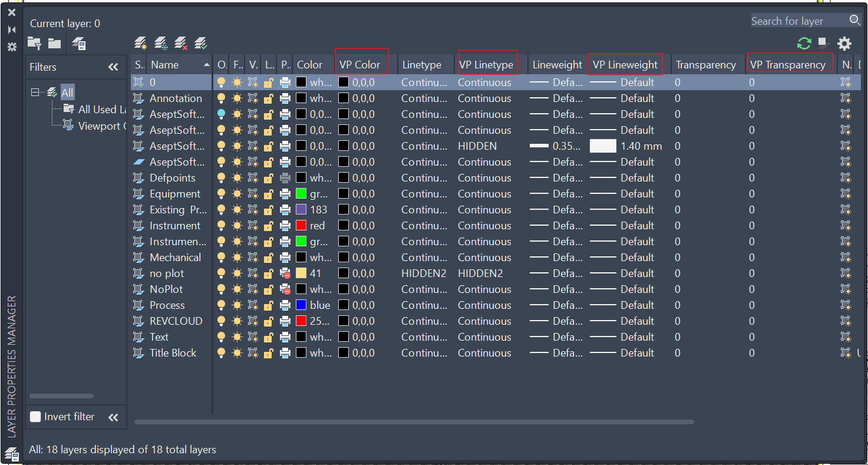
Task: Select the Viewport Overrides filter
Action: coord(103,126)
